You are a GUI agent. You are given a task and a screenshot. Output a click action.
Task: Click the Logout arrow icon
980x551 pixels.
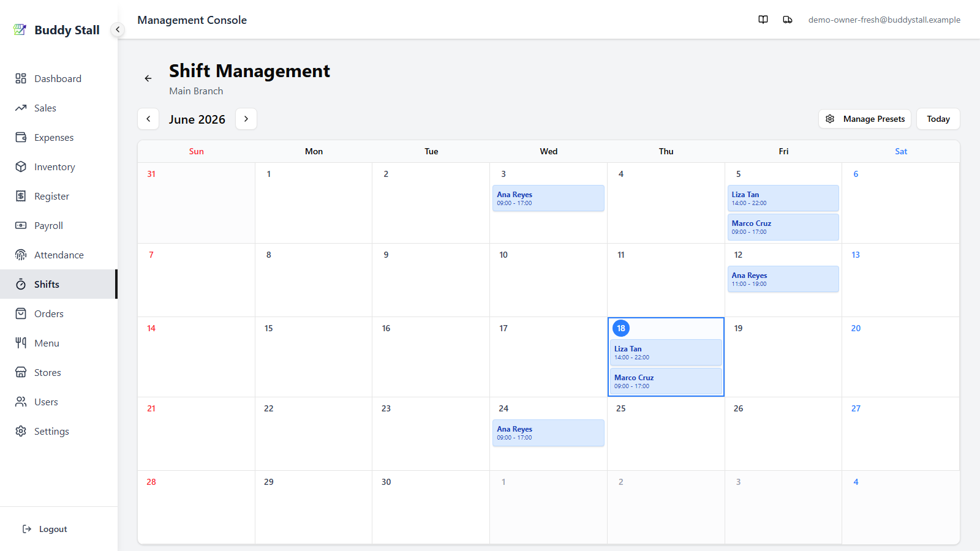(x=27, y=529)
